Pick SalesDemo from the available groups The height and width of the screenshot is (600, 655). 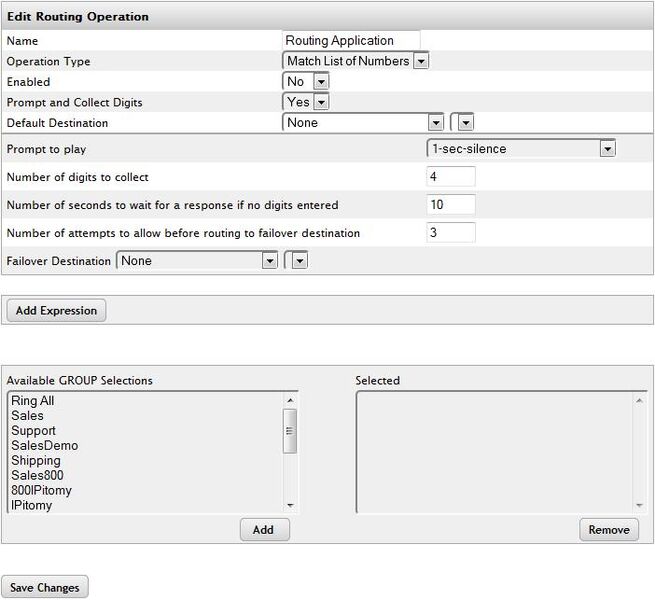pos(44,446)
